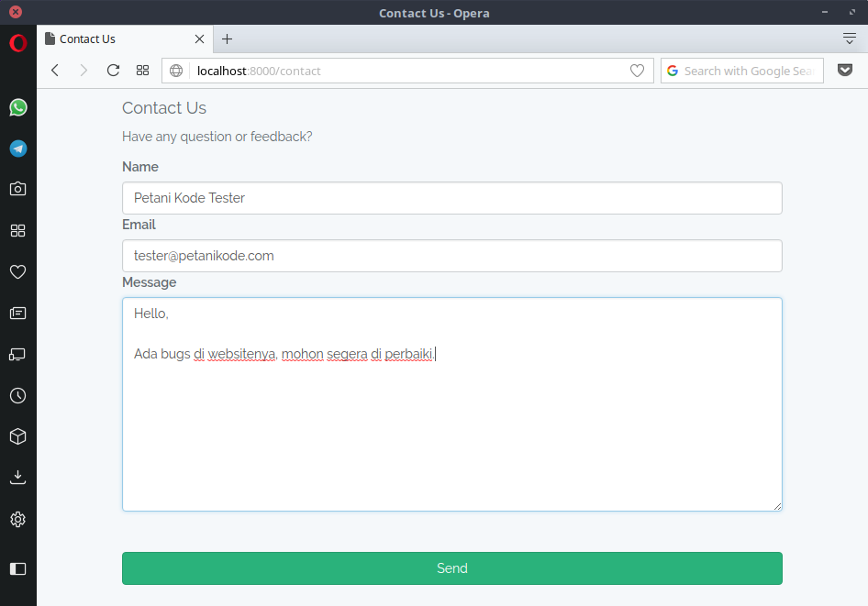
Task: Click the Name input field
Action: coord(451,198)
